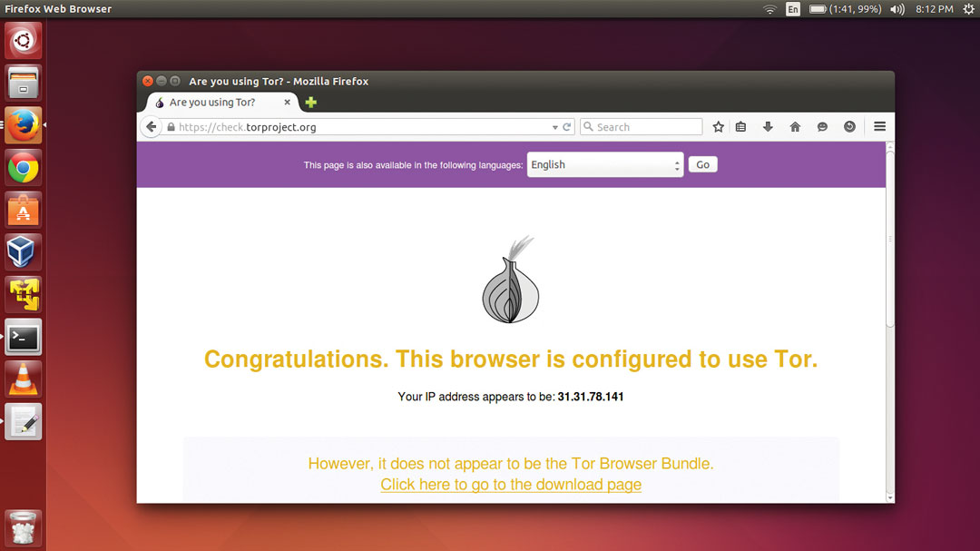980x551 pixels.
Task: Open the chat bubble Hello icon
Action: pyautogui.click(x=822, y=127)
